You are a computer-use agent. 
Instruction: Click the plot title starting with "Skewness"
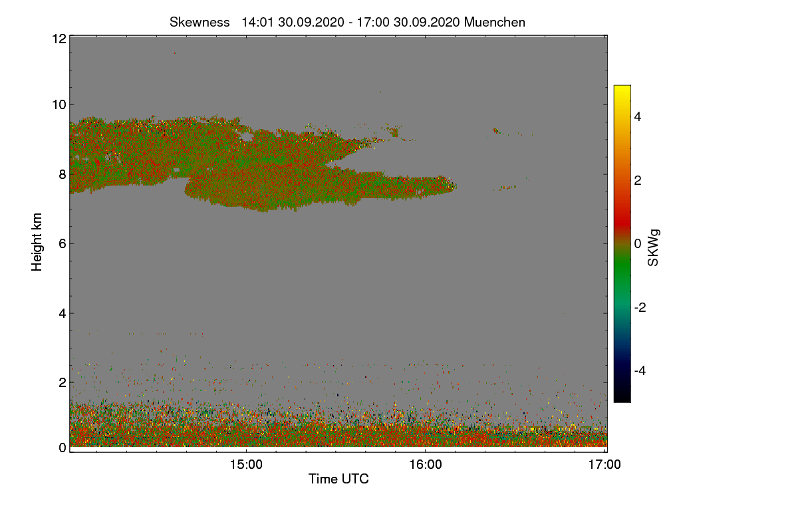coord(347,22)
